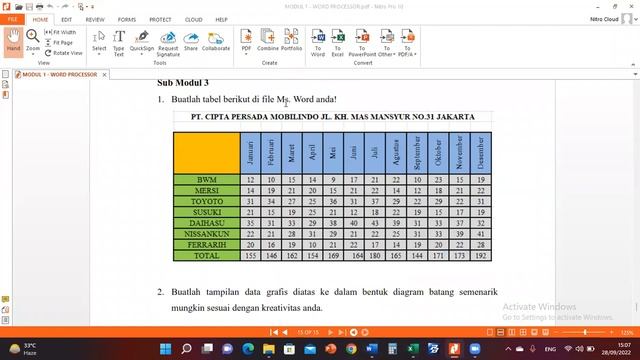Select the Hand tool
Viewport: 640px width, 360px height.
(13, 41)
